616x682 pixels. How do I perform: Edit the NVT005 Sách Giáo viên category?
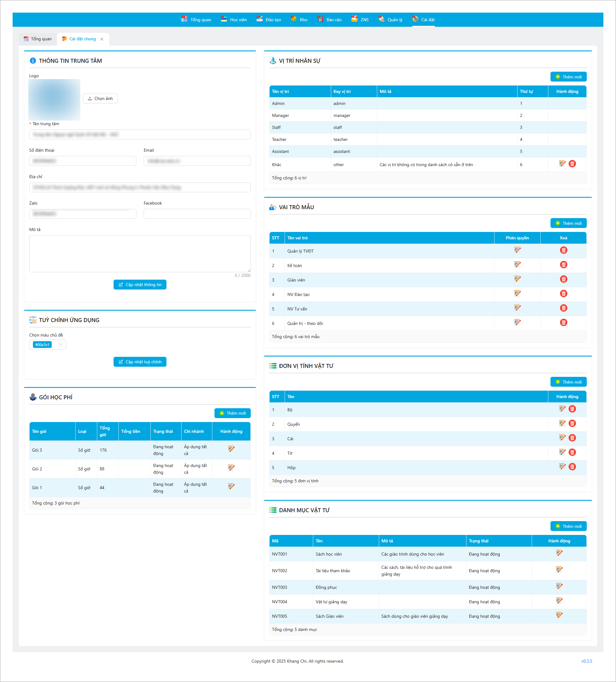coord(559,615)
